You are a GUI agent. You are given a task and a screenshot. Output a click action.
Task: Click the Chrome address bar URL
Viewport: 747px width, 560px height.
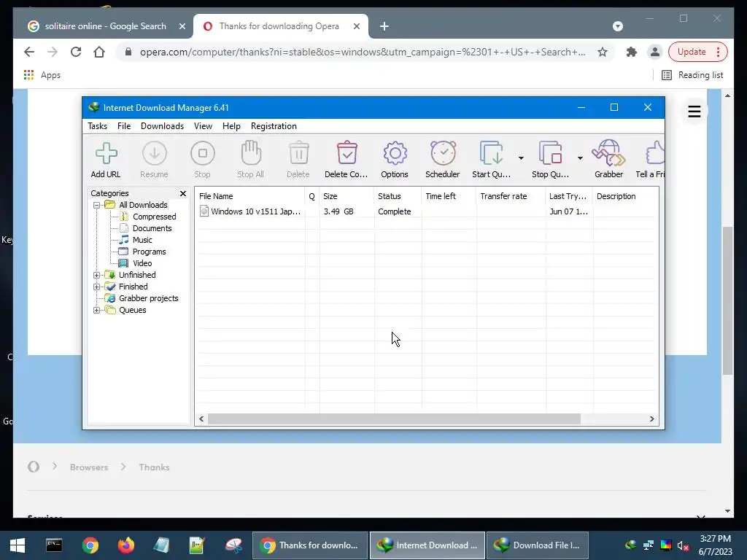[363, 52]
